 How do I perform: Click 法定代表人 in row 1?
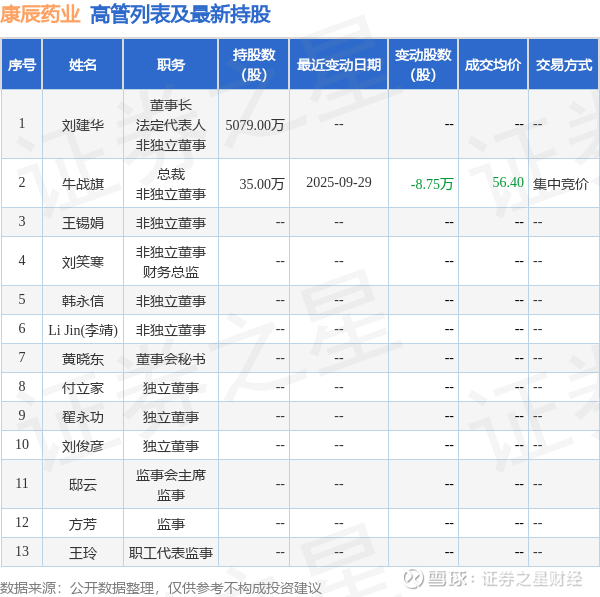(171, 125)
